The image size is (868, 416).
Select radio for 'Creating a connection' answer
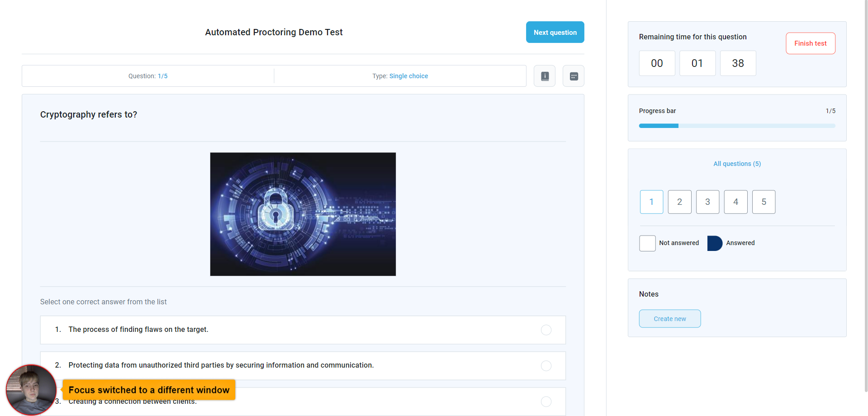[546, 402]
